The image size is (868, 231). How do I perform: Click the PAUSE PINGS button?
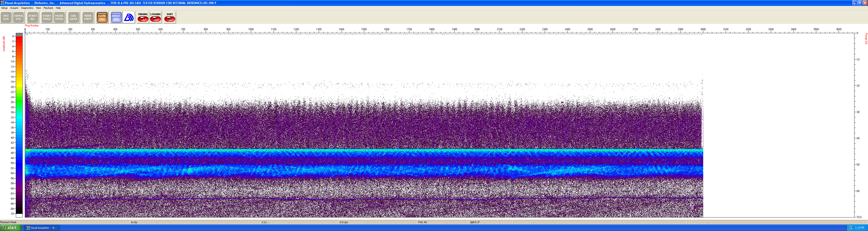[x=59, y=17]
